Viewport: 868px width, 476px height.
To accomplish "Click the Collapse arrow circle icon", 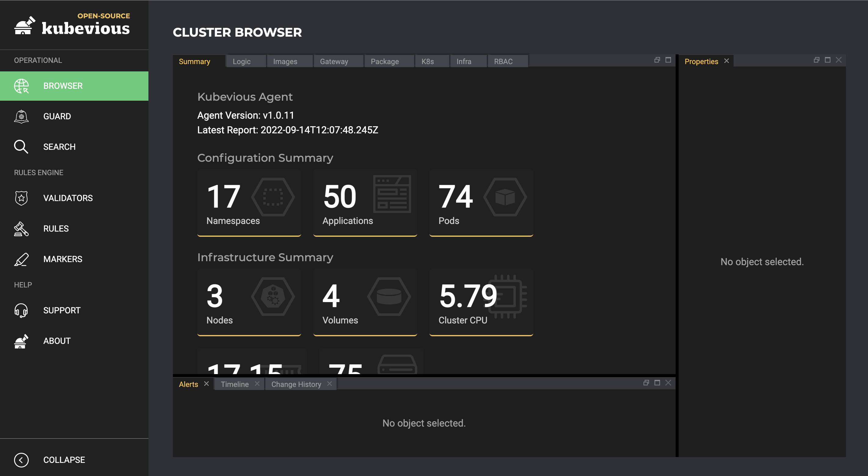I will pyautogui.click(x=21, y=460).
